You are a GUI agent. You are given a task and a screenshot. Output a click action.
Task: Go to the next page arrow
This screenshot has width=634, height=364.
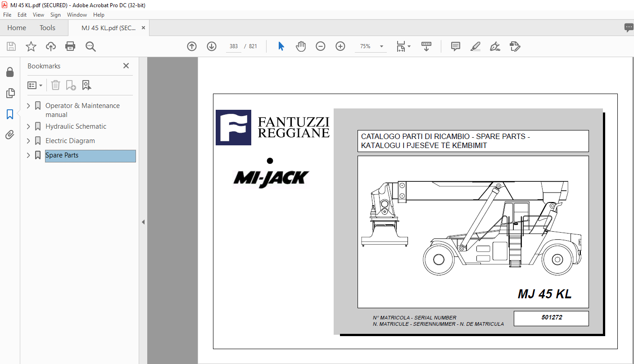click(x=212, y=46)
